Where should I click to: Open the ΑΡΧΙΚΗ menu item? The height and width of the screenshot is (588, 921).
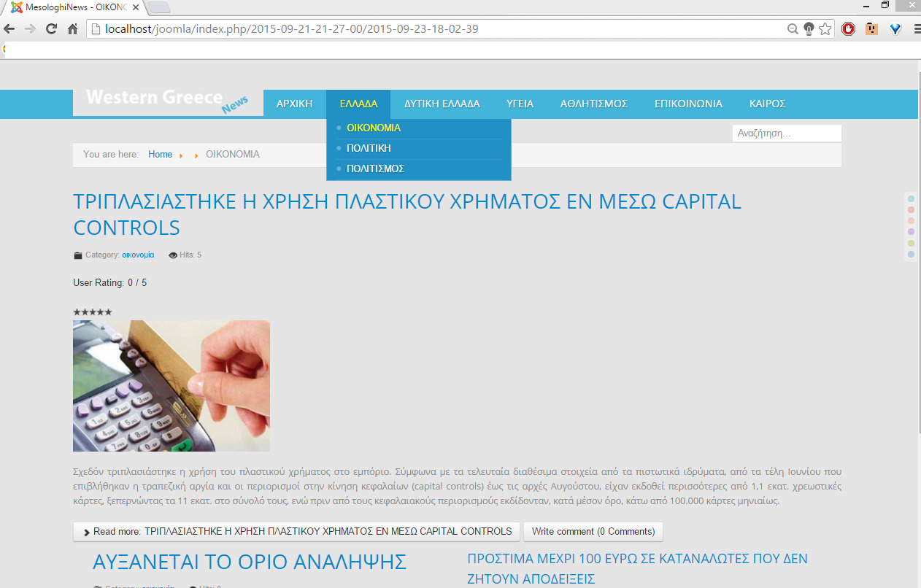click(295, 104)
